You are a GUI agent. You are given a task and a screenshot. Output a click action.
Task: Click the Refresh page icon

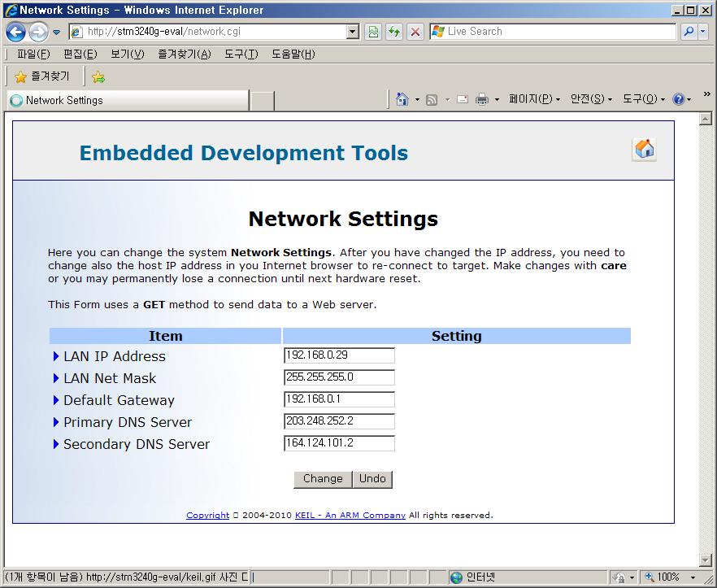(394, 32)
